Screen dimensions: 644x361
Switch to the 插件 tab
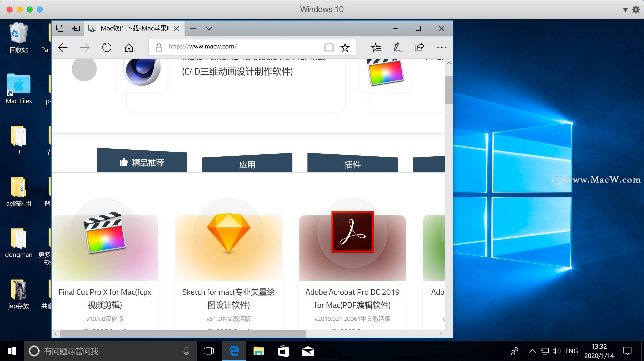(x=352, y=165)
